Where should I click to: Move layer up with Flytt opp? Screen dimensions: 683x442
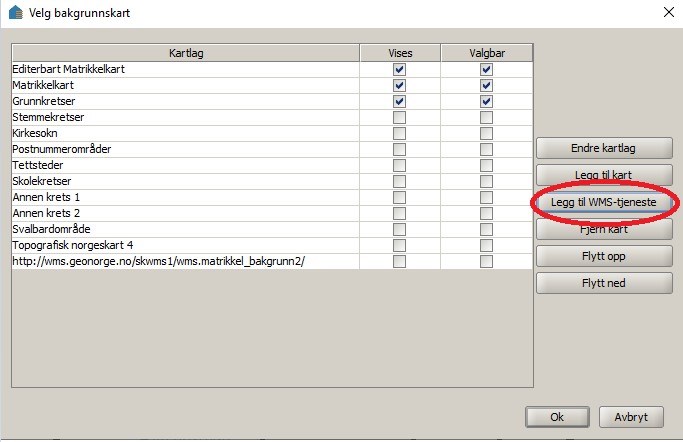point(603,256)
